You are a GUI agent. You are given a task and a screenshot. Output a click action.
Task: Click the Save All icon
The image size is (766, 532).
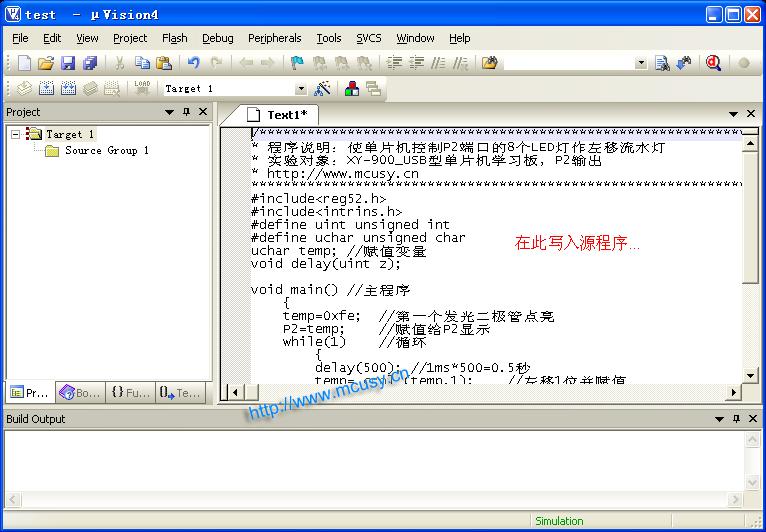point(90,63)
